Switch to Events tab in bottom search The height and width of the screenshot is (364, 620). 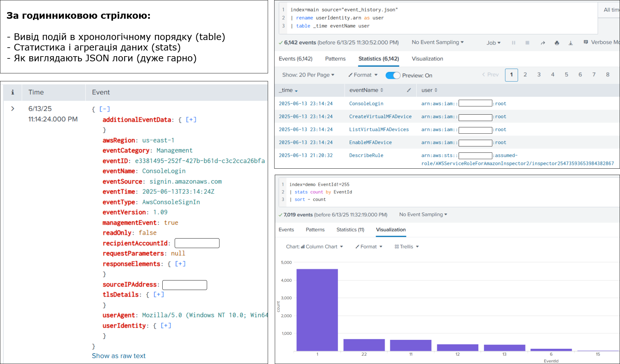[286, 230]
